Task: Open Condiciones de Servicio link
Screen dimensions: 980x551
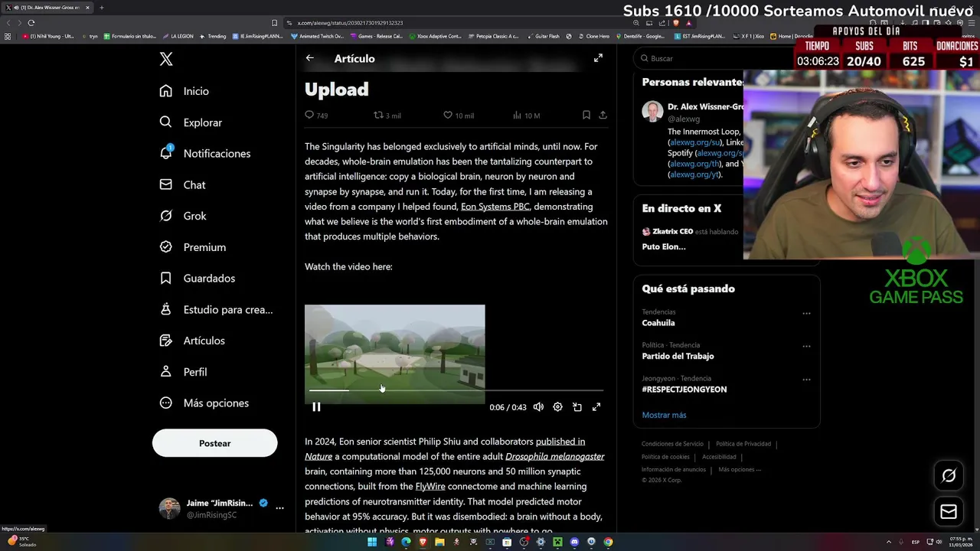Action: [672, 444]
